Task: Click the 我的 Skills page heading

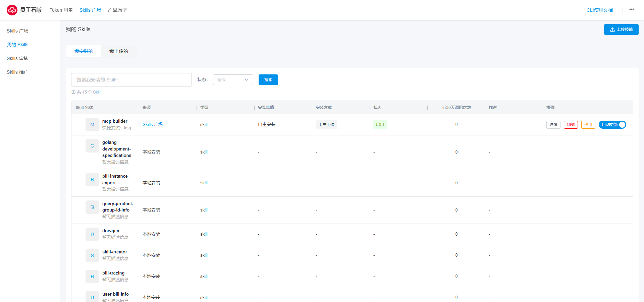Action: pyautogui.click(x=78, y=29)
